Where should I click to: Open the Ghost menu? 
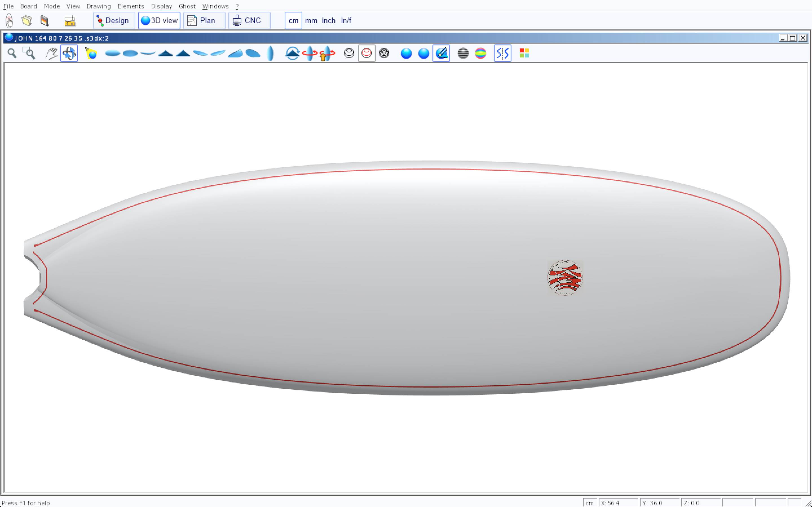(187, 6)
